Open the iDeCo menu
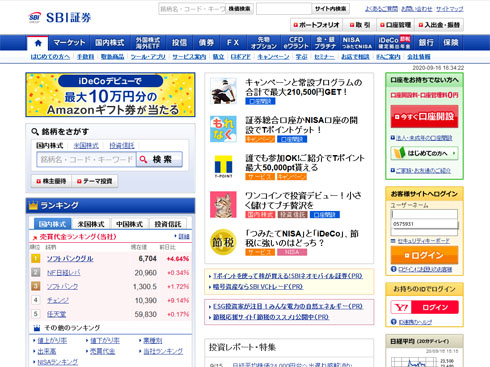The width and height of the screenshot is (490, 367). point(394,43)
